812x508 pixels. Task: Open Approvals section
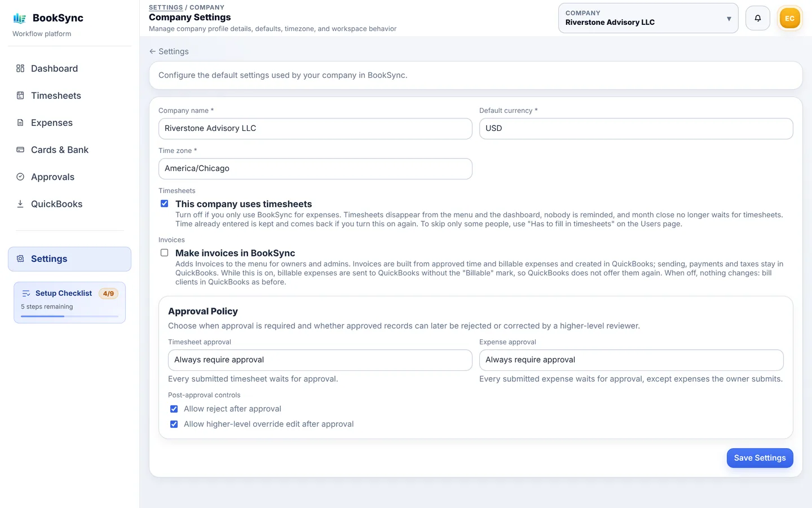[69, 177]
